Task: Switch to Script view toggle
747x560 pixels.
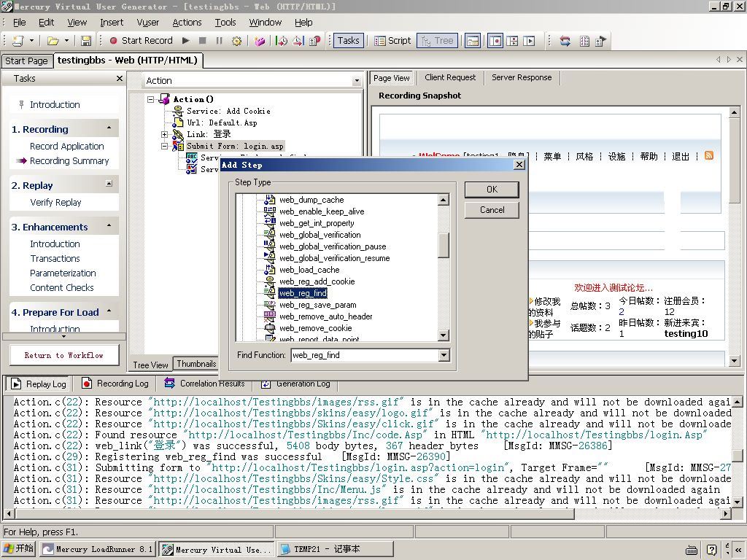Action: click(x=392, y=41)
